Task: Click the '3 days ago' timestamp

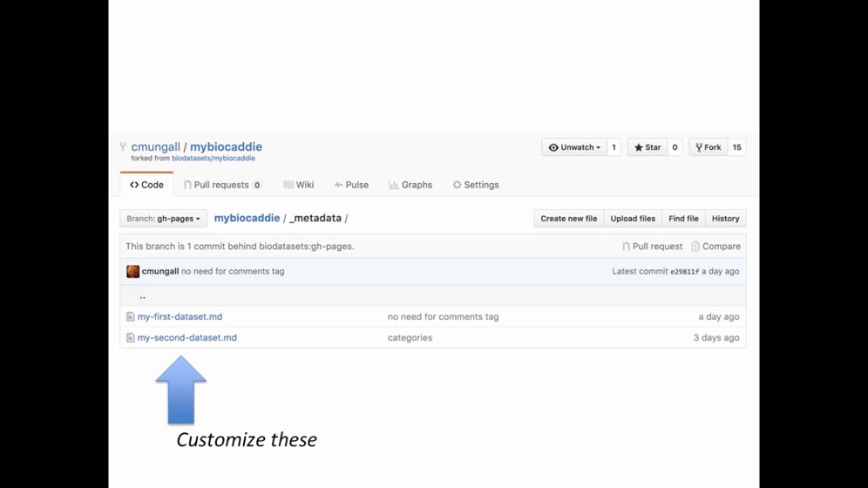Action: point(716,338)
